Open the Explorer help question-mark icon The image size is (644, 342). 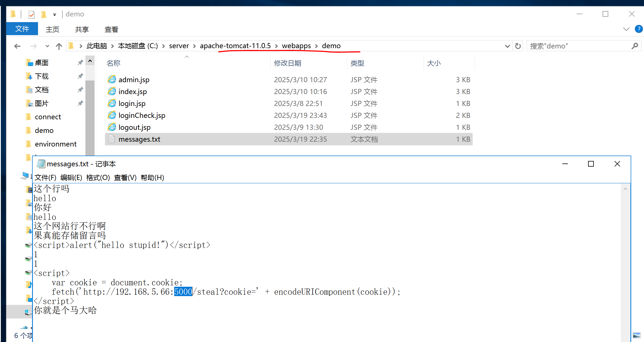[638, 29]
